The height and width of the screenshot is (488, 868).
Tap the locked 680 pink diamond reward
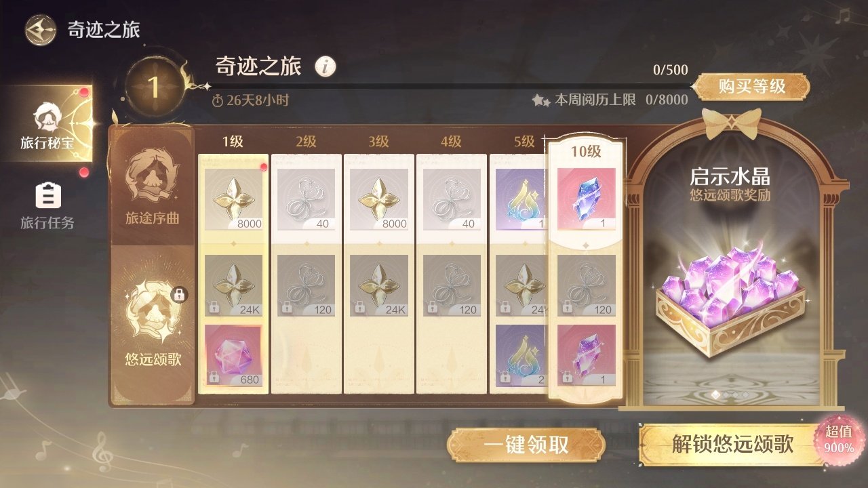(233, 356)
